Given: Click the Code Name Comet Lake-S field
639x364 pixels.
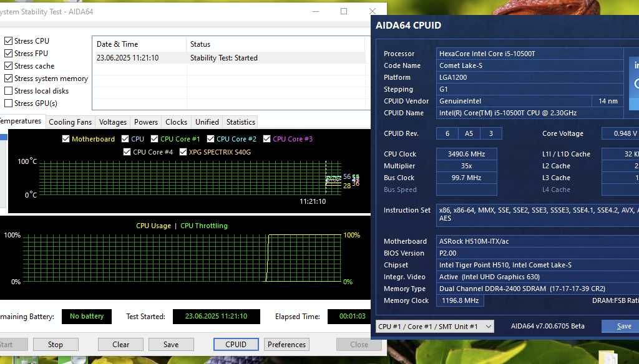Looking at the screenshot, I should [x=530, y=65].
